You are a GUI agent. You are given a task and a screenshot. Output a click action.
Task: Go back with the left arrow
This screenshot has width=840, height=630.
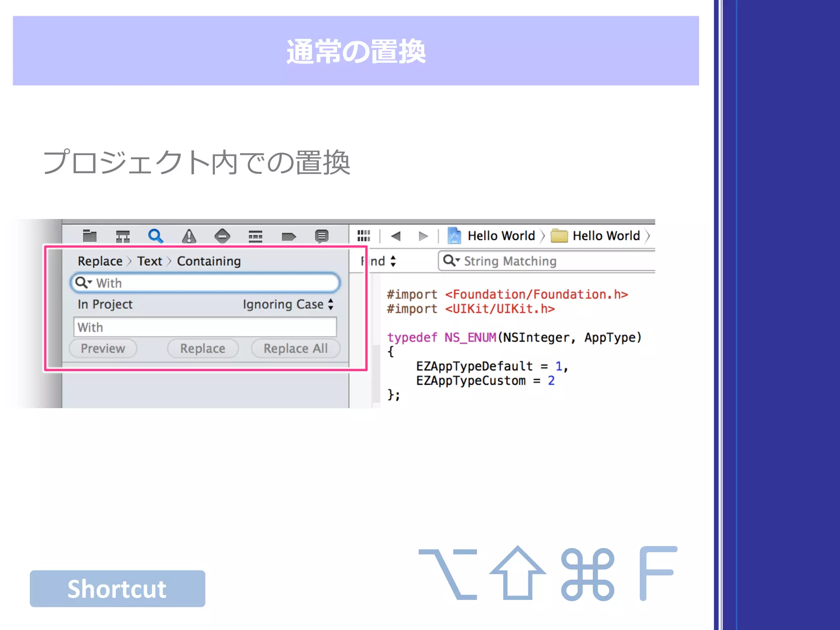396,236
